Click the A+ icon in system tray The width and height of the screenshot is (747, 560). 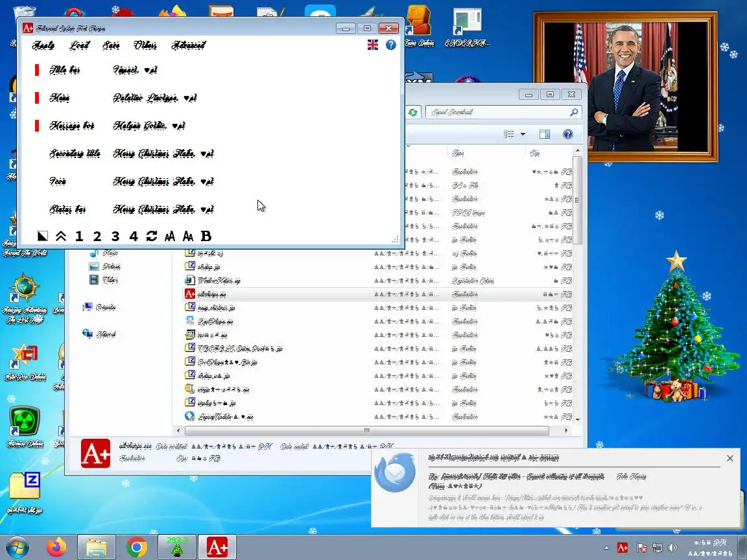(622, 548)
